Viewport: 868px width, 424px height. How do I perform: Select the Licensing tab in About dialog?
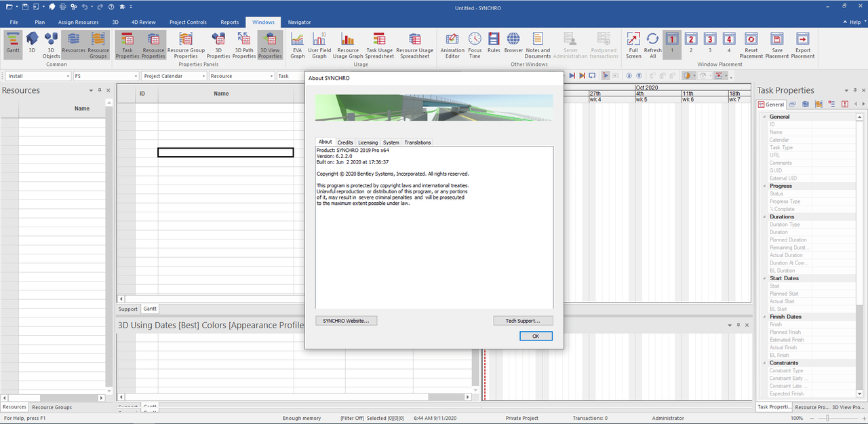[x=368, y=142]
